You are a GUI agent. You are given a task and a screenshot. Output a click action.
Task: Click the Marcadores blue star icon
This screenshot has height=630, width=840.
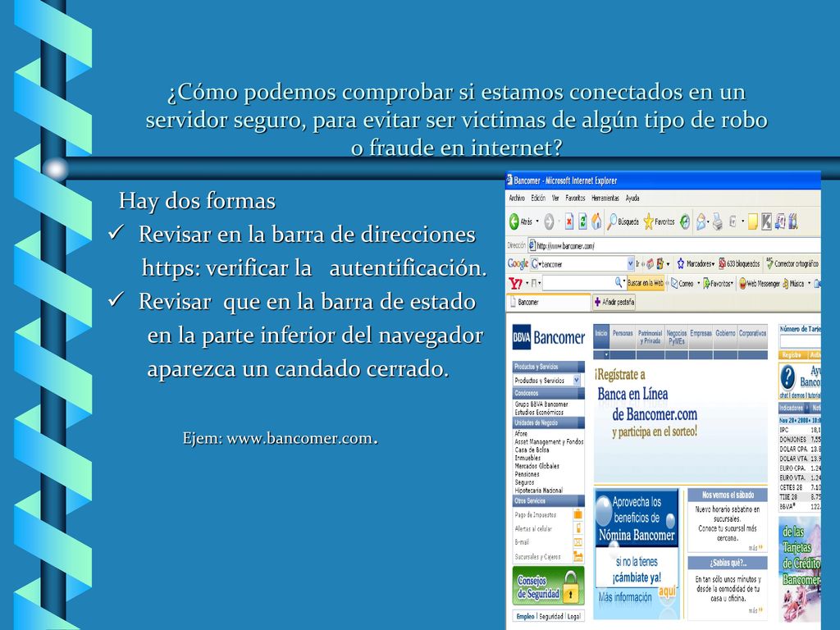(x=680, y=263)
